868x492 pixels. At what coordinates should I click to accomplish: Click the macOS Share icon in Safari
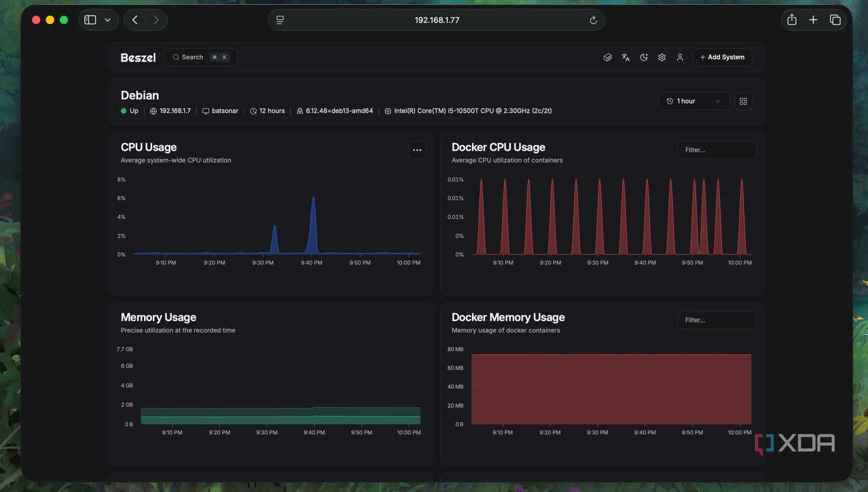pos(791,19)
